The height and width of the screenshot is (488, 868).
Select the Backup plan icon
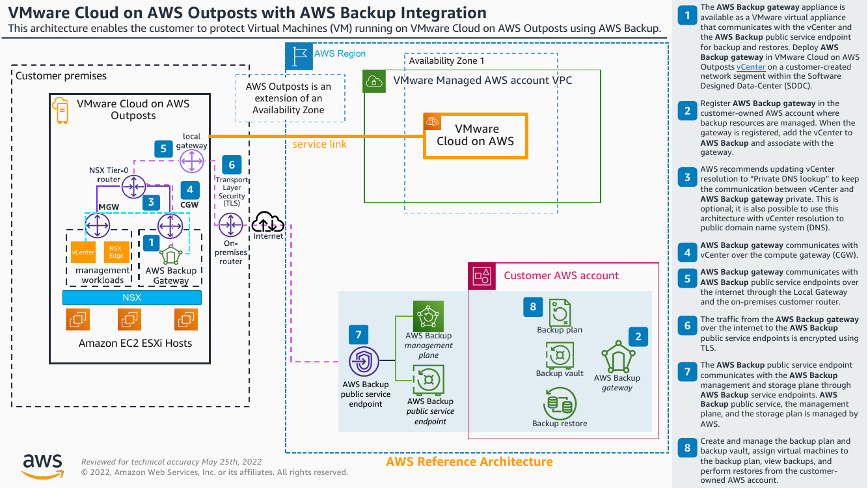pos(560,312)
